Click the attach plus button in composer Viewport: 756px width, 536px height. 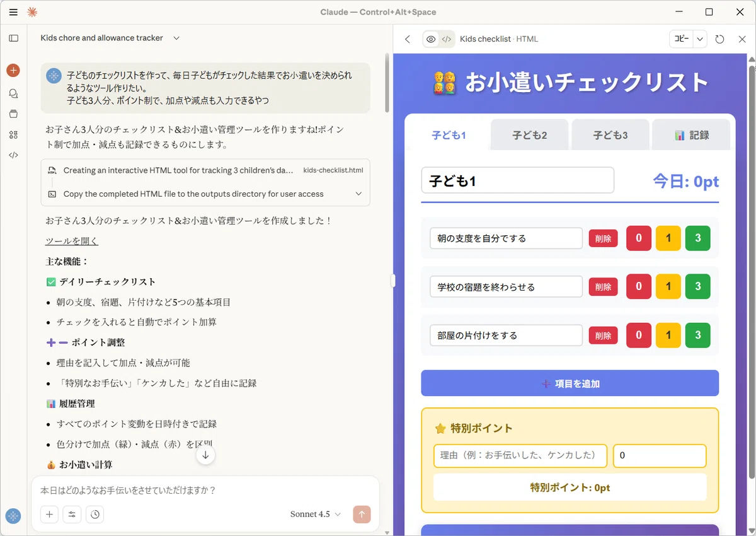[49, 514]
